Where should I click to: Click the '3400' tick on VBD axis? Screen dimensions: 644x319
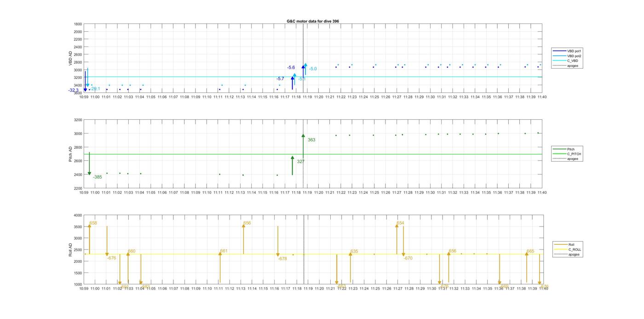click(78, 85)
